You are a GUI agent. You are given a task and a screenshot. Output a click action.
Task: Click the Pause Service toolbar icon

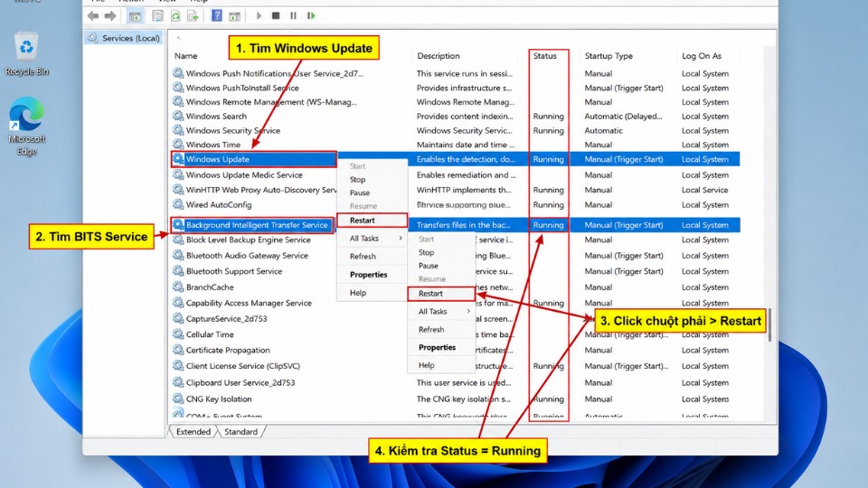pyautogui.click(x=293, y=16)
